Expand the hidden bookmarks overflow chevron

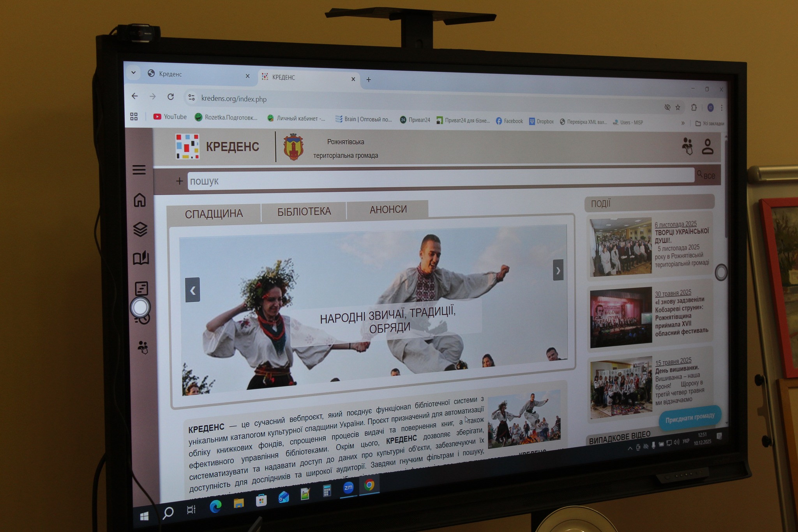coord(683,123)
